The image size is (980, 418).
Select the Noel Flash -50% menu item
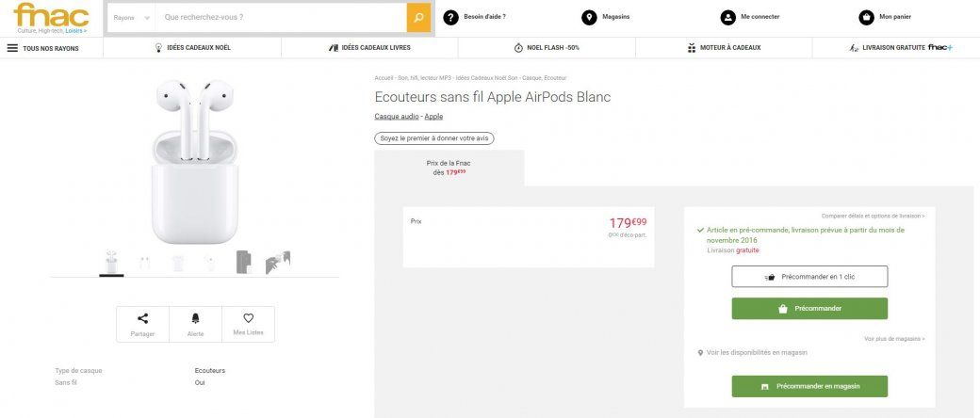click(547, 48)
